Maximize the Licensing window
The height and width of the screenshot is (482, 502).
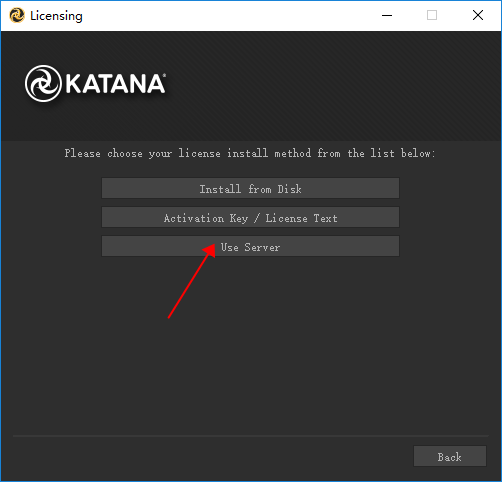tap(432, 15)
